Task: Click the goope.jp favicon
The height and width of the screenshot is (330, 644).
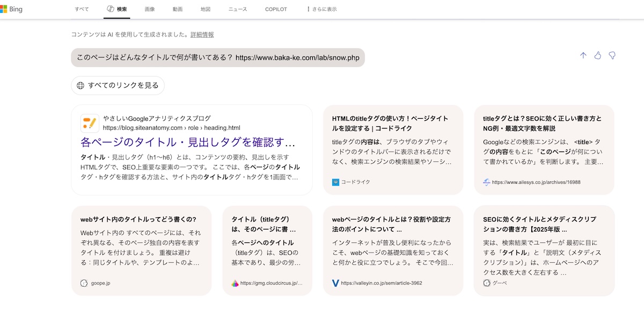Action: click(x=84, y=283)
